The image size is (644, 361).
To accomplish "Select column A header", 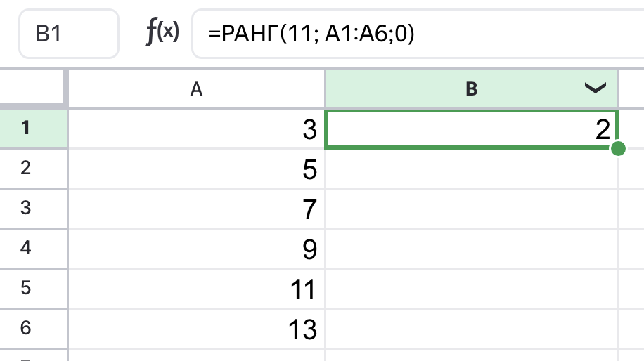I will pos(197,88).
